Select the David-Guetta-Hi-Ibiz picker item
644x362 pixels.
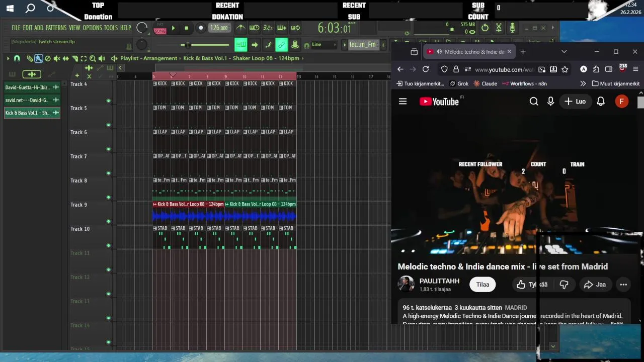(32, 87)
